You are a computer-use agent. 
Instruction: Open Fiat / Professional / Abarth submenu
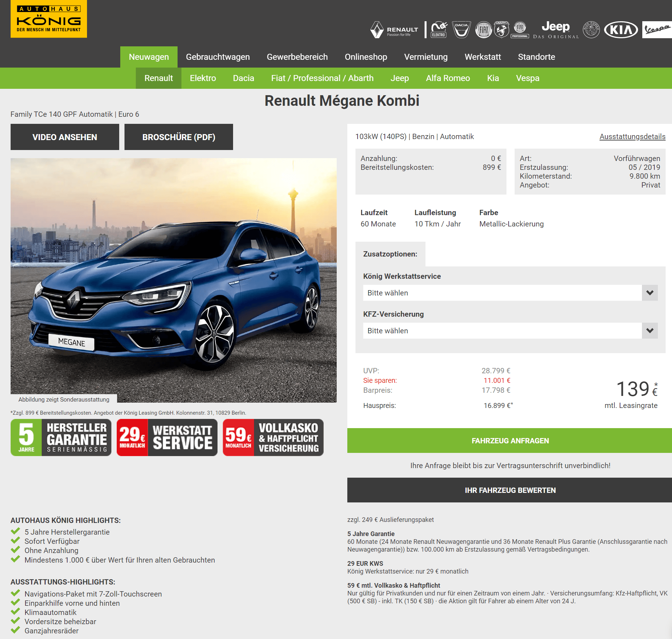coord(323,78)
